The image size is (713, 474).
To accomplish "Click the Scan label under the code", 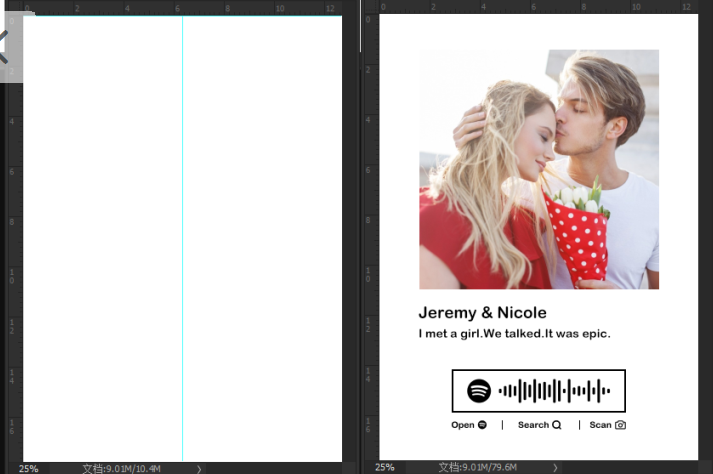I will coord(600,425).
